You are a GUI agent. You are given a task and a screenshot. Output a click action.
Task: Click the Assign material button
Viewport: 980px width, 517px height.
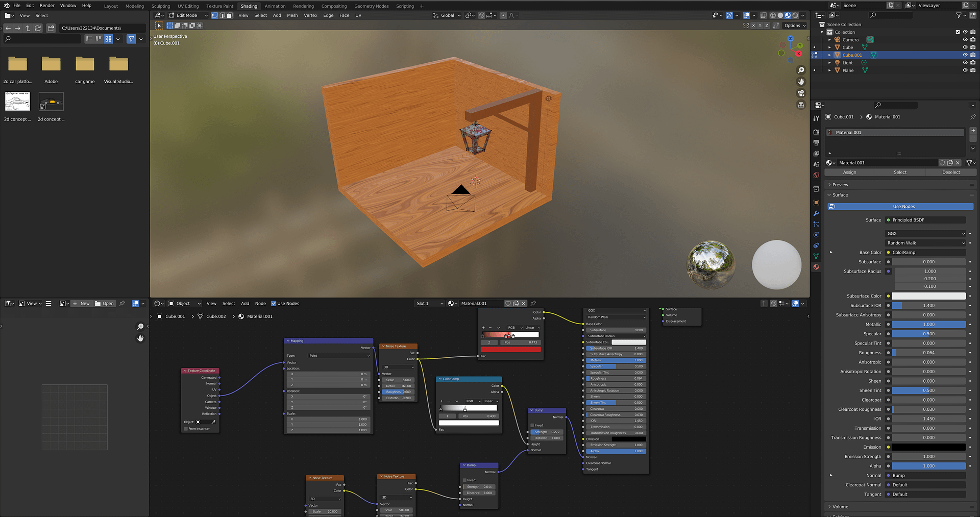pos(849,173)
